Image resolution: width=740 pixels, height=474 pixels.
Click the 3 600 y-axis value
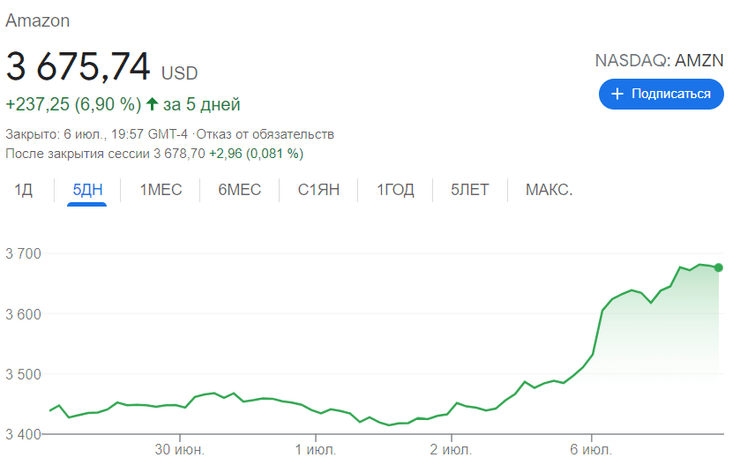[x=24, y=314]
